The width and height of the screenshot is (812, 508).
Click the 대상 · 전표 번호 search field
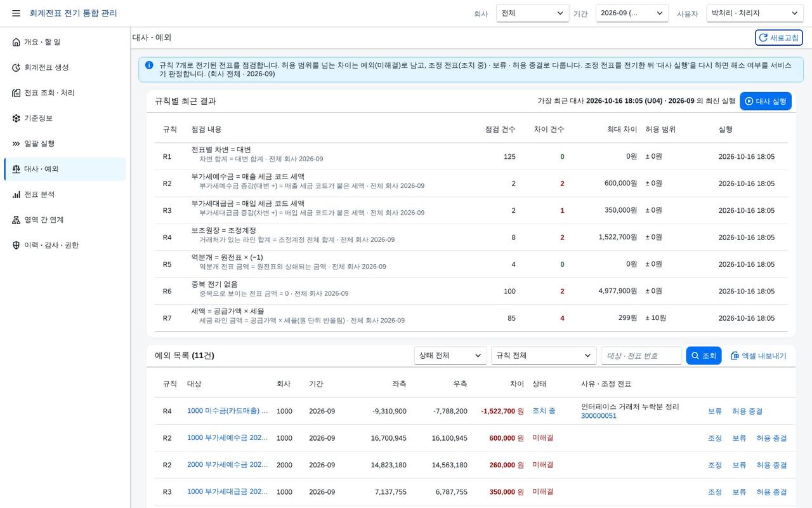(641, 356)
